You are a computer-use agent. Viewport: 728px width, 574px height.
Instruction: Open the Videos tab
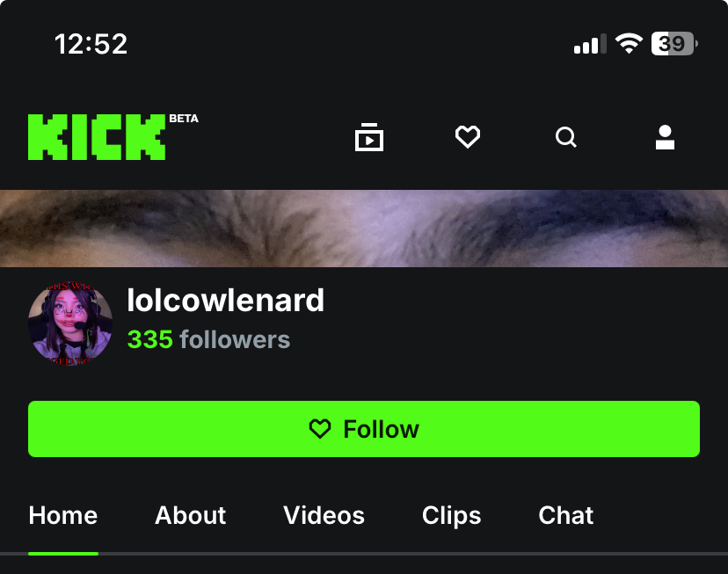(x=324, y=515)
